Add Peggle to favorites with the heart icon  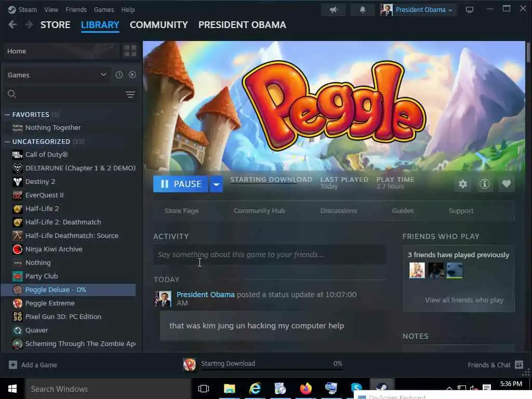506,184
